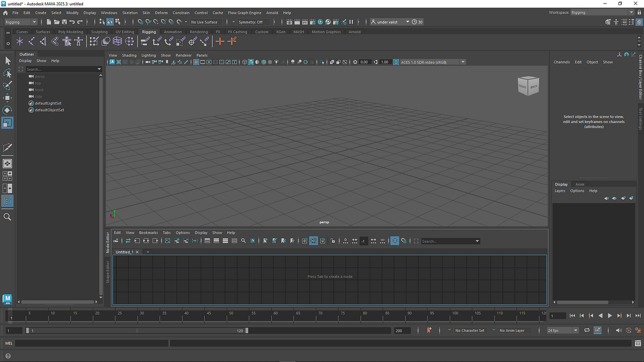Switch to the Animation shelf tab
The width and height of the screenshot is (644, 362).
[x=172, y=32]
